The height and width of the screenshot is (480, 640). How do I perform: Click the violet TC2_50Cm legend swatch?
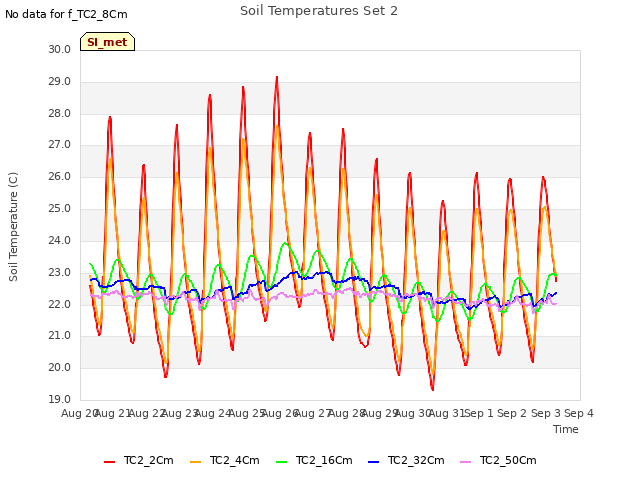pos(466,462)
